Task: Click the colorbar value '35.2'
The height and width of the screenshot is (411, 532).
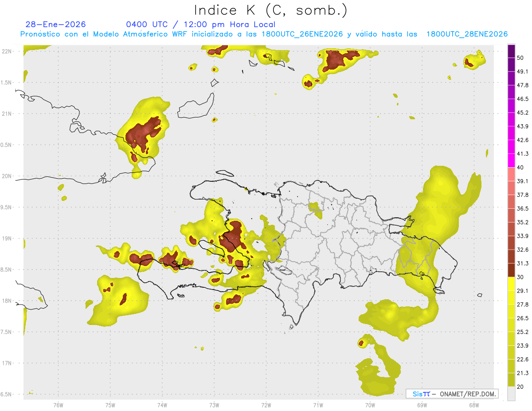Action: click(x=523, y=222)
